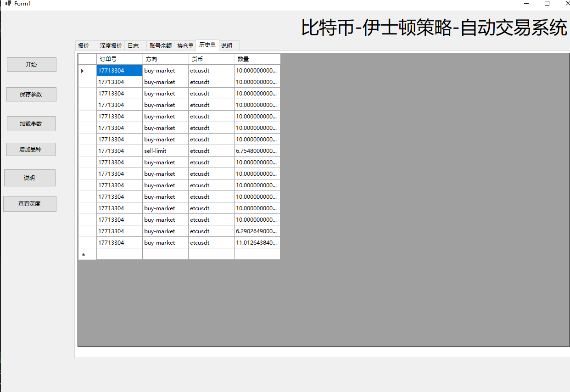This screenshot has width=570, height=392.
Task: Click the 开始 button
Action: pyautogui.click(x=31, y=65)
